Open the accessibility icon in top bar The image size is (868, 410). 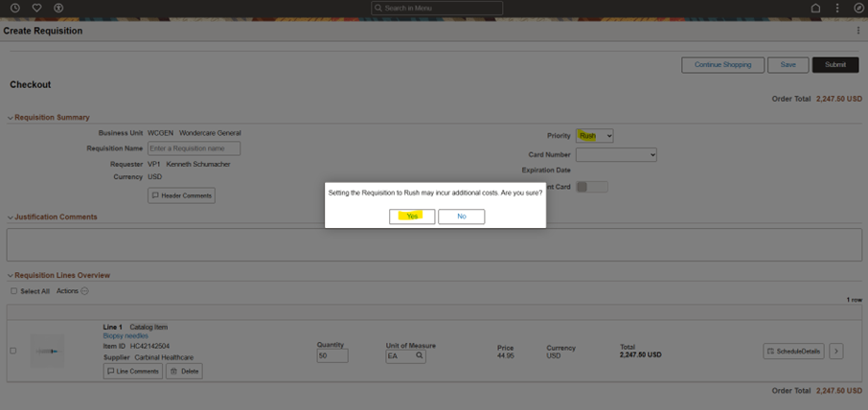click(58, 8)
